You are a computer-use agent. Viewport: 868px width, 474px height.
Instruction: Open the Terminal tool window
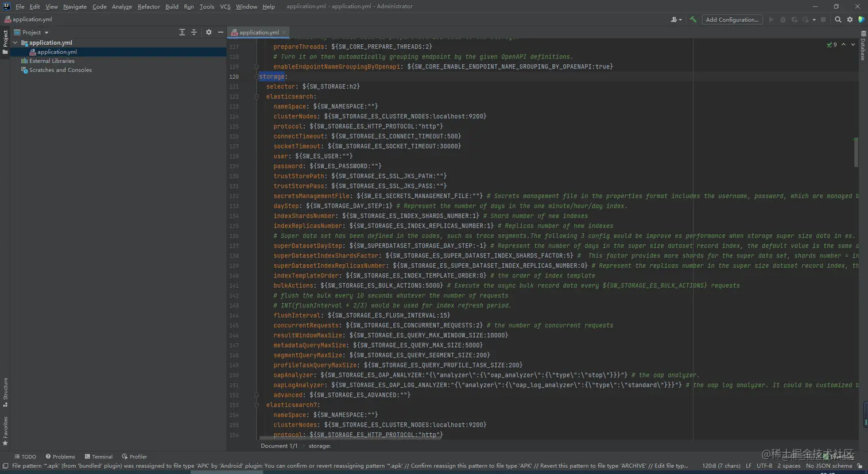[x=99, y=457]
